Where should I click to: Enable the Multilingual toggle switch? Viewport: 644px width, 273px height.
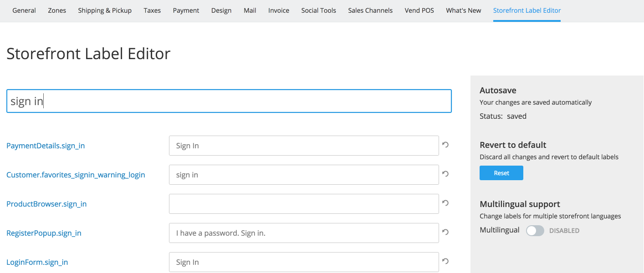(535, 231)
